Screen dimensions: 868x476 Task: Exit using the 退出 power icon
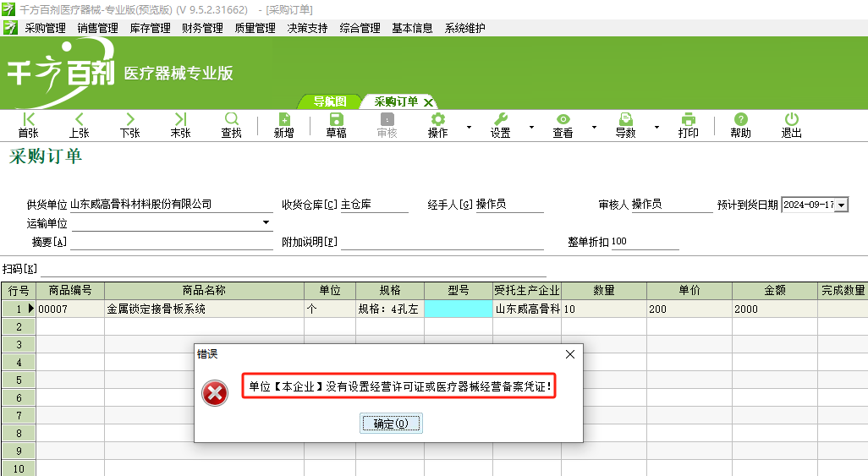pyautogui.click(x=791, y=125)
